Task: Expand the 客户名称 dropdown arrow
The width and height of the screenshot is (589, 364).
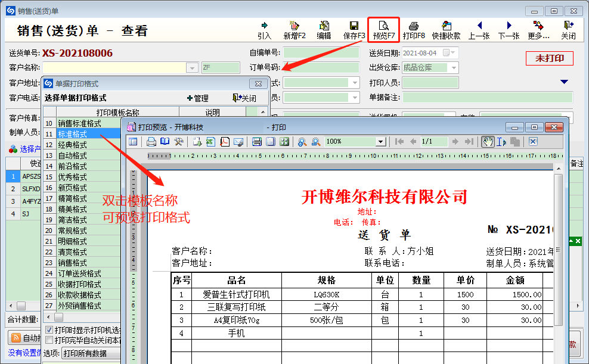Action: [192, 68]
